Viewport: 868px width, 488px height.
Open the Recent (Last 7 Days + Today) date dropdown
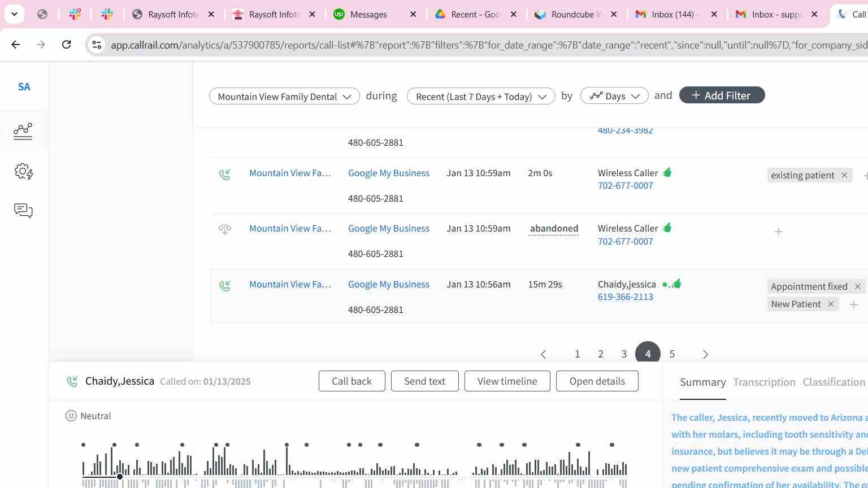(x=481, y=96)
